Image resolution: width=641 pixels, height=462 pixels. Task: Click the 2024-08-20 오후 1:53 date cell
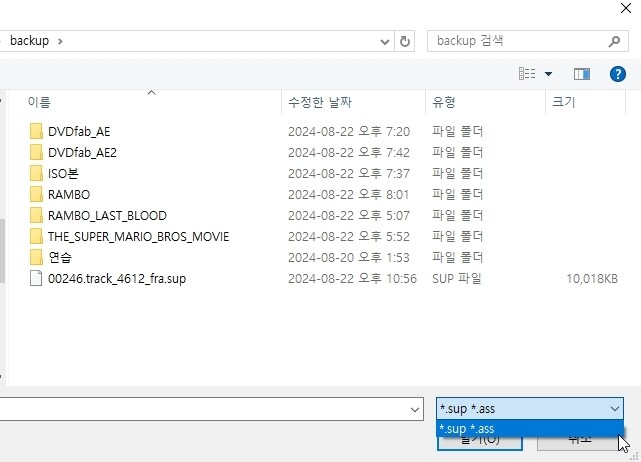349,258
